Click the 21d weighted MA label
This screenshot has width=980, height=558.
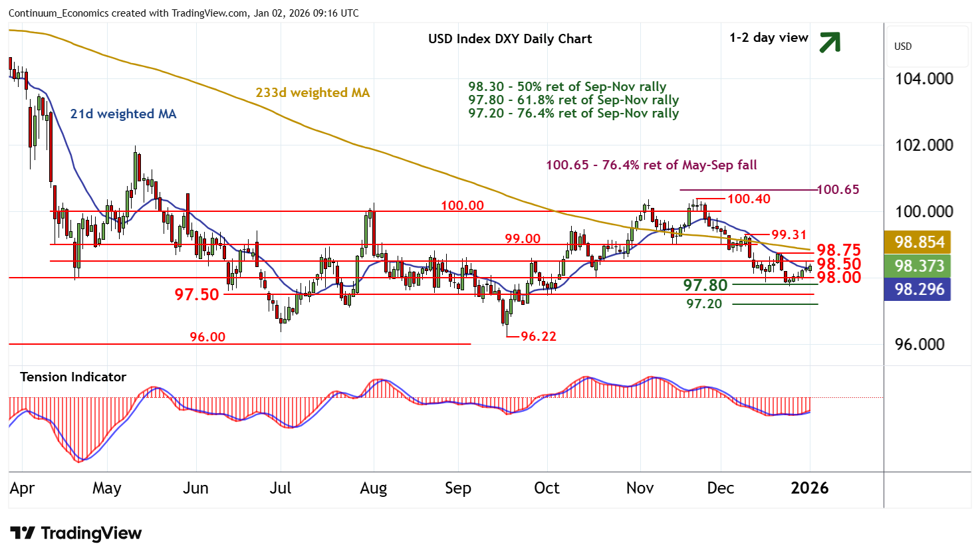(x=123, y=114)
